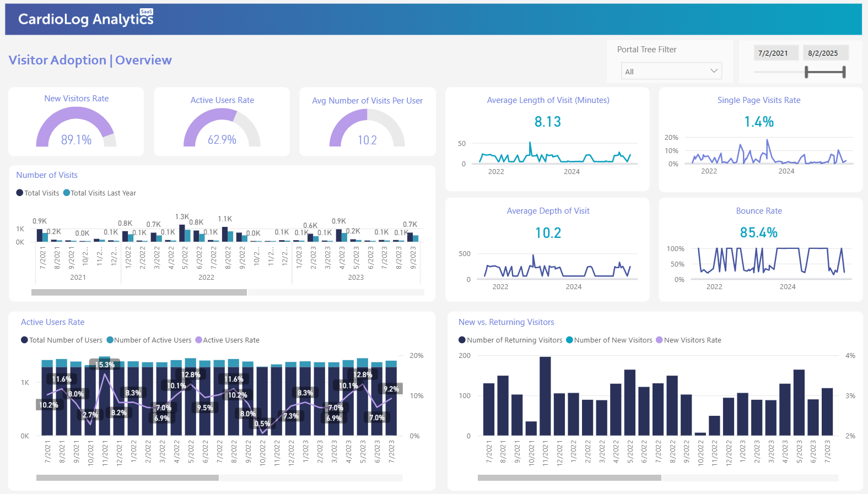Click the Single Page Visits Rate value 1.4%
The height and width of the screenshot is (494, 868).
(759, 122)
